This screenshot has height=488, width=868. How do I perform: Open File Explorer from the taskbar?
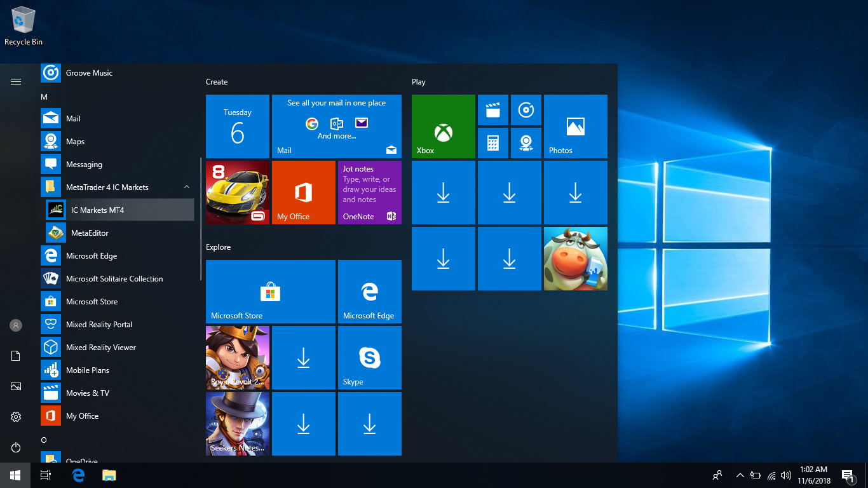coord(109,475)
